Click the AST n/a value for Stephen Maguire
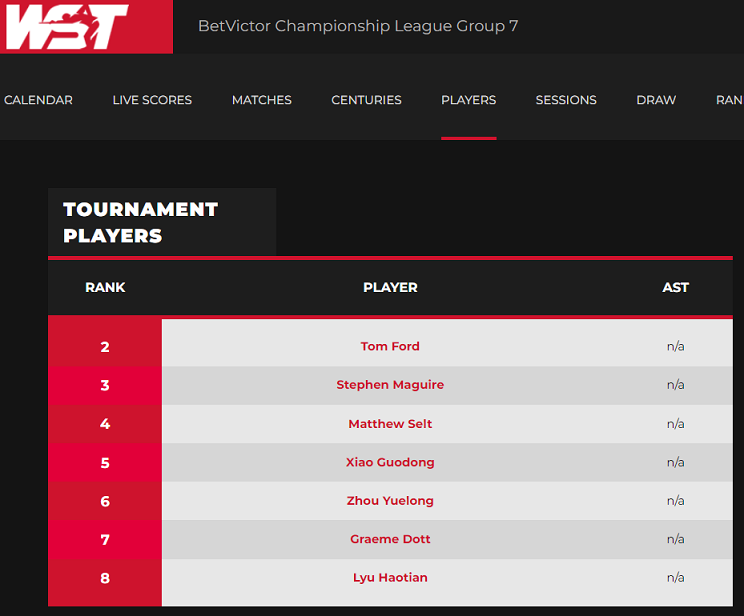Viewport: 744px width, 616px height. coord(676,385)
